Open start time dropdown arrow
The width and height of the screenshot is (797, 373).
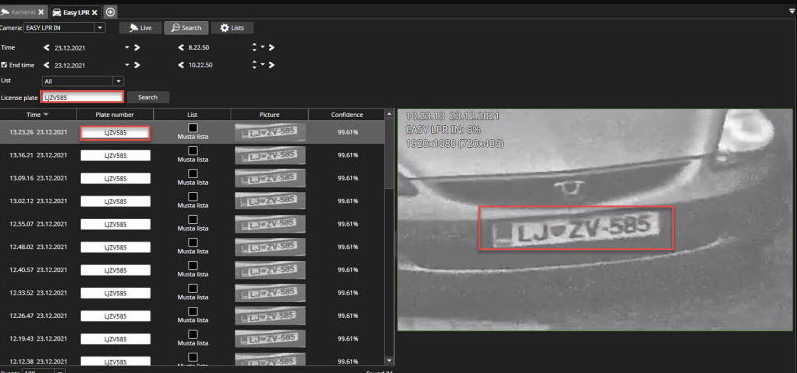pos(263,48)
